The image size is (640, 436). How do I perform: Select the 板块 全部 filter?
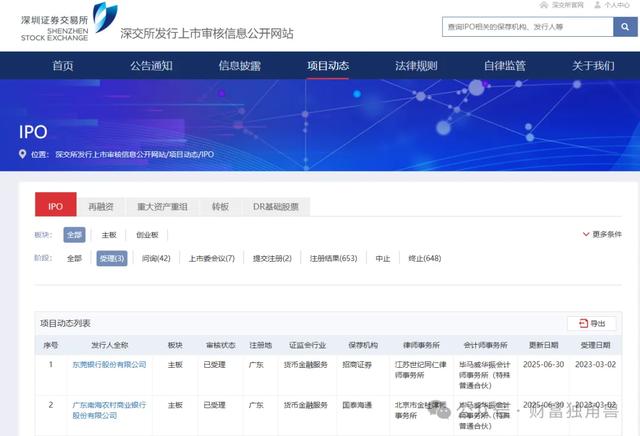coord(74,235)
